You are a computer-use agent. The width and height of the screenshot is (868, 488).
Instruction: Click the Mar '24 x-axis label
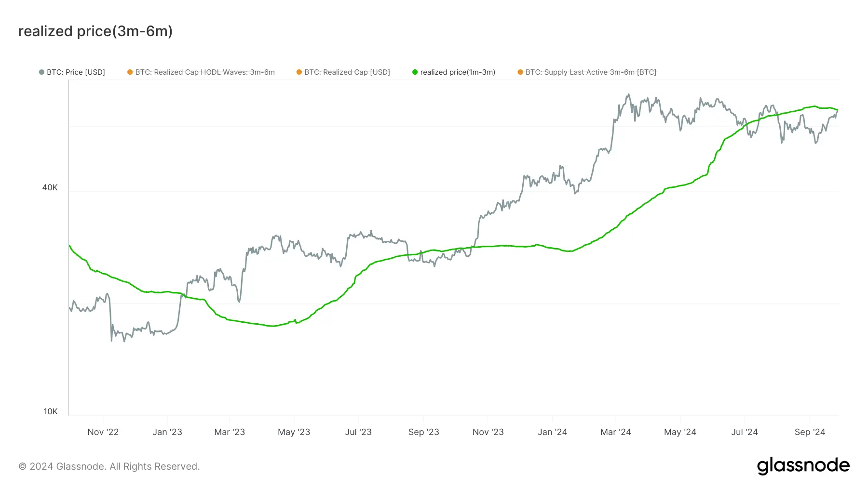(x=615, y=432)
